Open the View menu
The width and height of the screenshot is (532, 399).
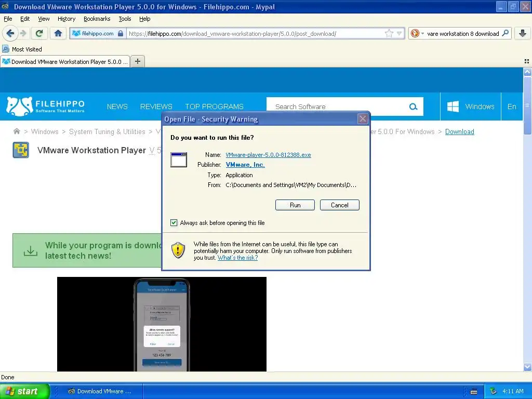[x=44, y=19]
